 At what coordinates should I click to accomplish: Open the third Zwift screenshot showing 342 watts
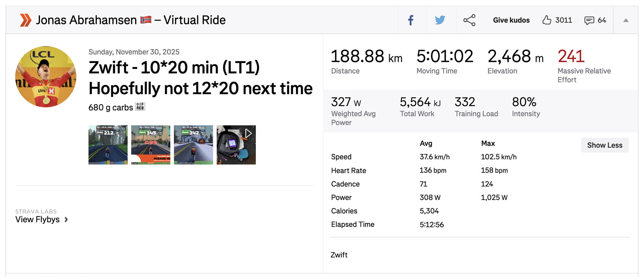pyautogui.click(x=193, y=145)
